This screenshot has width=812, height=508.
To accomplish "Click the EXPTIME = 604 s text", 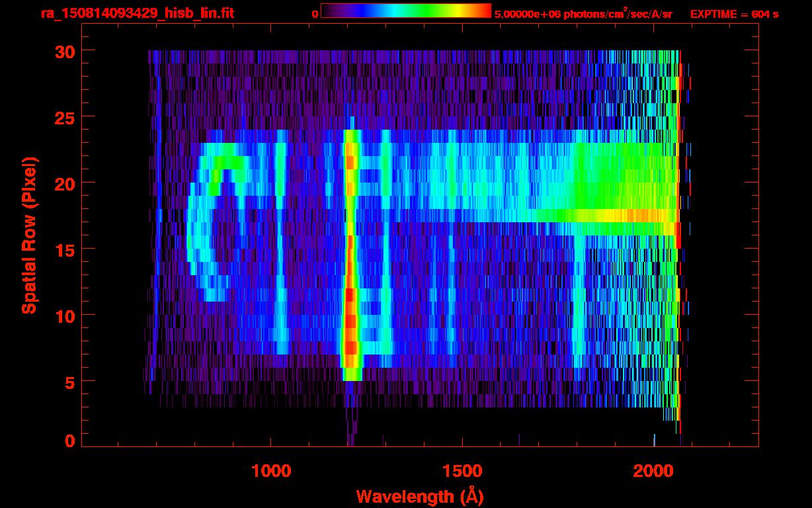I will click(x=734, y=14).
